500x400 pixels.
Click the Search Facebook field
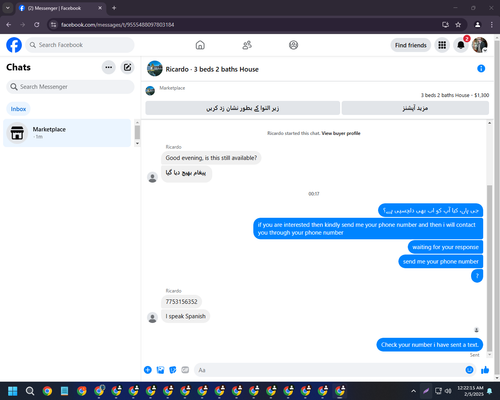[x=80, y=45]
